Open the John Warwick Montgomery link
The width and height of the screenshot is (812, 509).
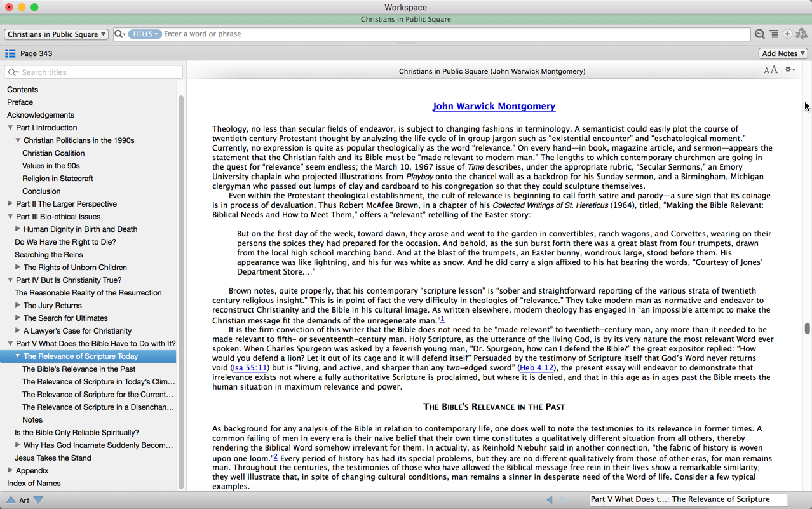click(494, 106)
